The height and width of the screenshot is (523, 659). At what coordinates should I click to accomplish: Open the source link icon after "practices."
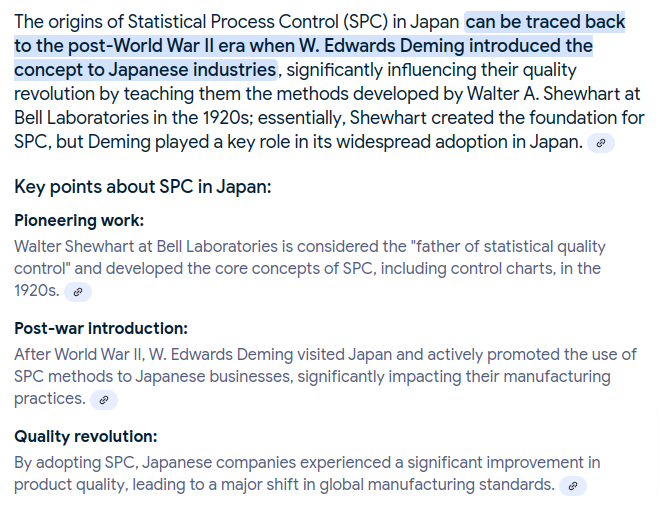click(x=104, y=400)
